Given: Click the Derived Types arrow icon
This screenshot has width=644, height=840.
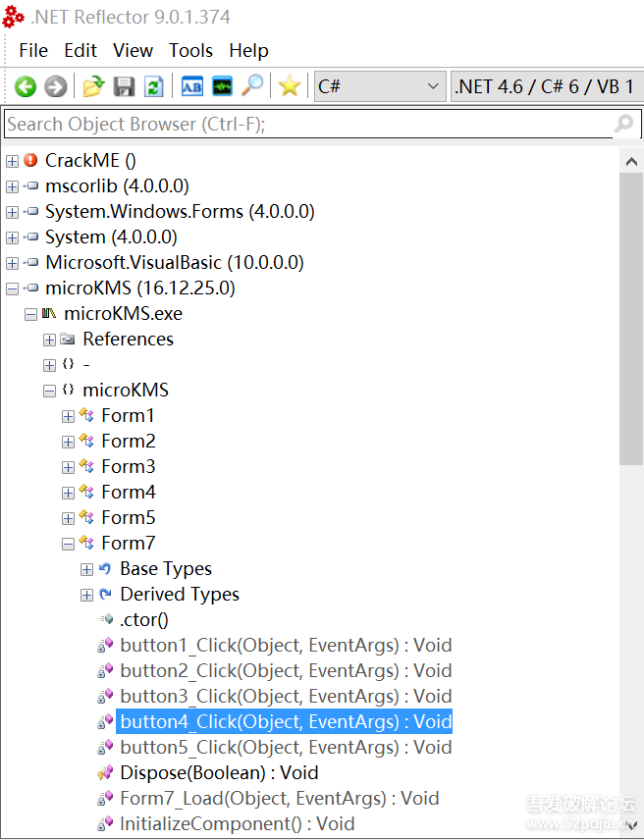Looking at the screenshot, I should pos(106,594).
